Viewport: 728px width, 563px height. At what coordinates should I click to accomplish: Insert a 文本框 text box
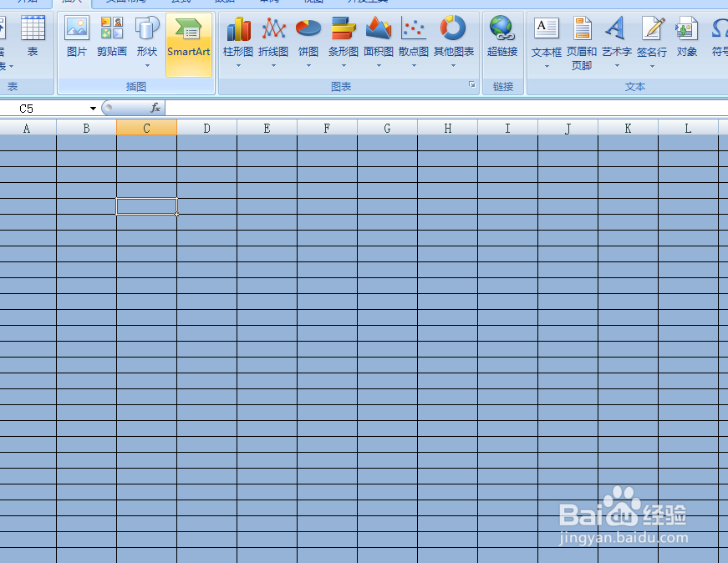pos(547,42)
